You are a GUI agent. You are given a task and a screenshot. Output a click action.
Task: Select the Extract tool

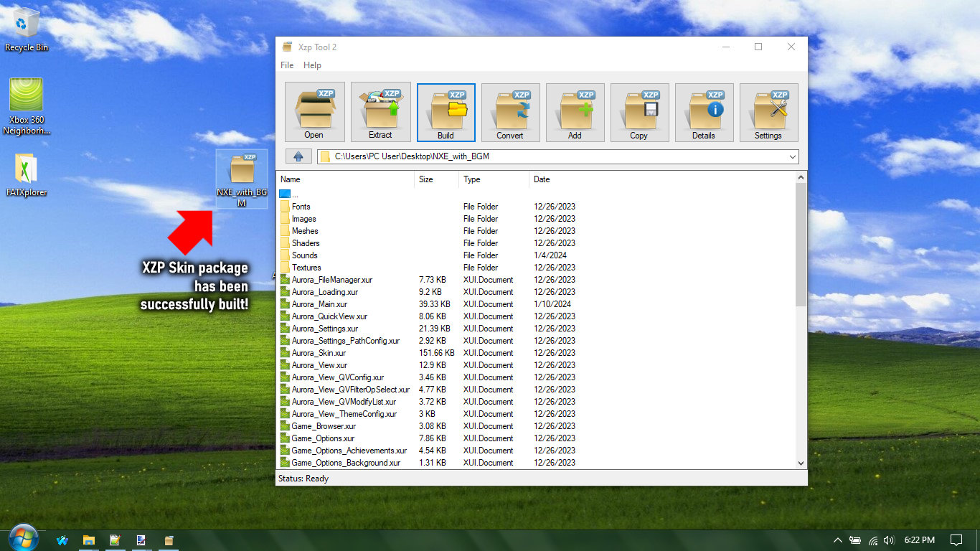click(380, 112)
